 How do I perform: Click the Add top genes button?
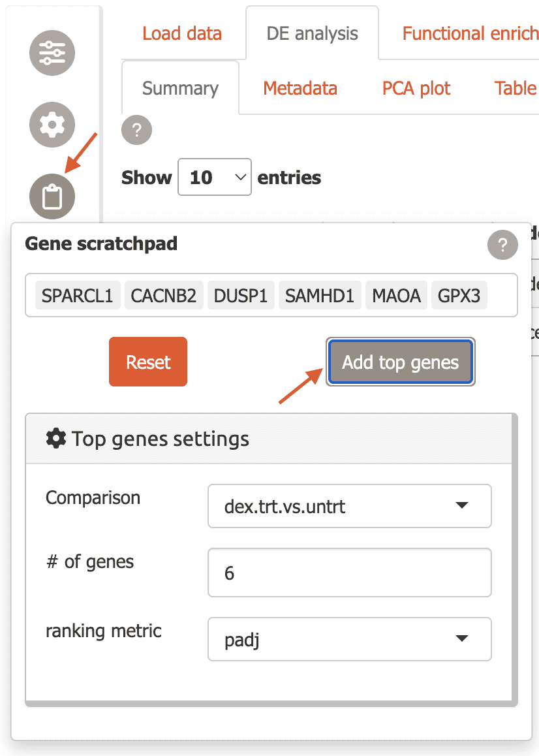point(401,362)
